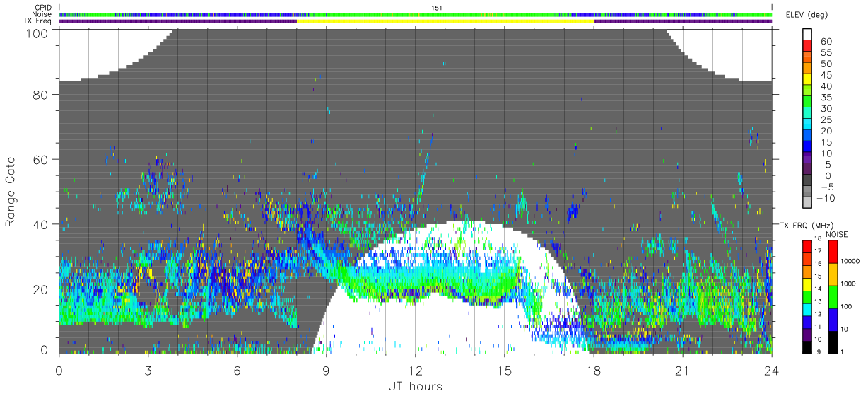Click the 'TX Freq' row label
868x401 pixels.
39,21
